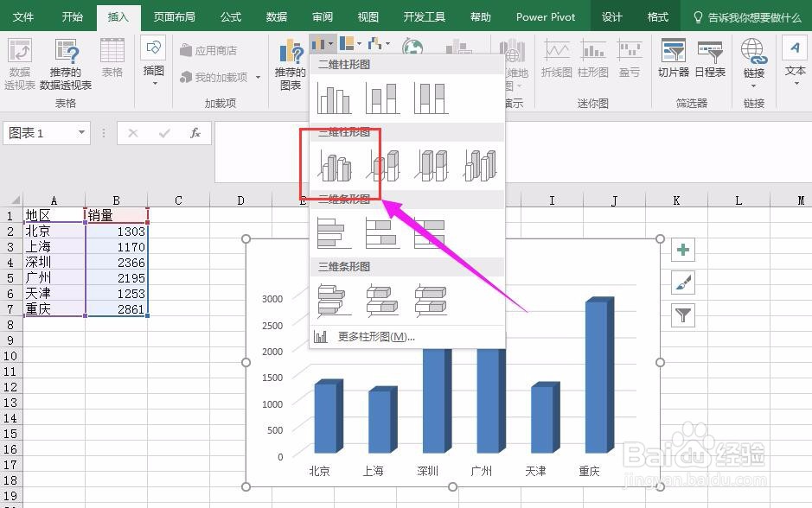This screenshot has width=812, height=508.
Task: Select 2D clustered column chart
Action: [334, 98]
